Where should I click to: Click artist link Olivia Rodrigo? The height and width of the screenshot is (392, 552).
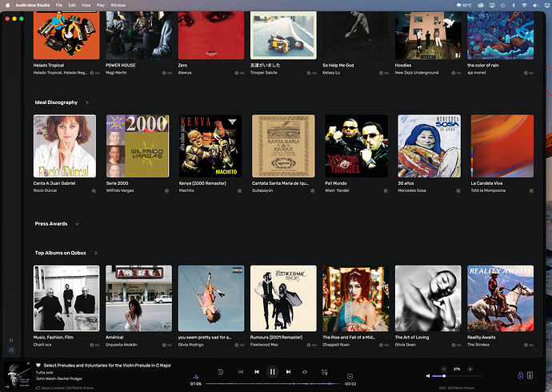(x=191, y=345)
